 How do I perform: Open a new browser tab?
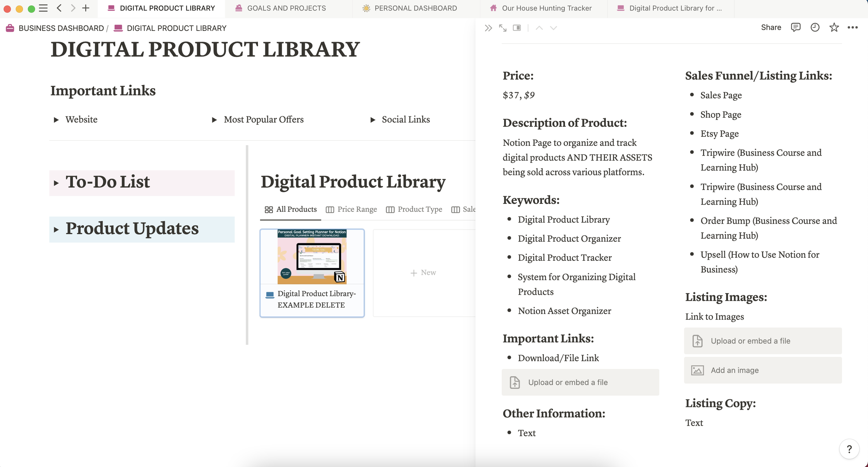pos(85,8)
